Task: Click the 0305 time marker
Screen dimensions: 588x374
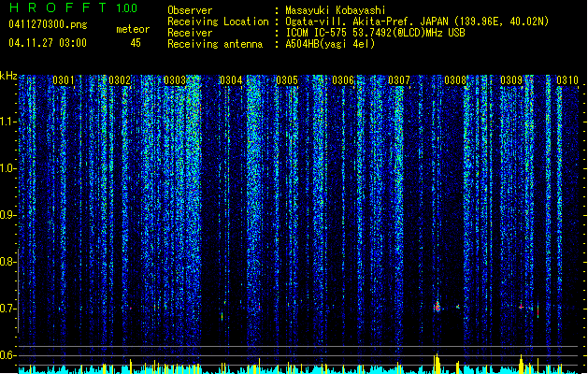Action: 287,80
